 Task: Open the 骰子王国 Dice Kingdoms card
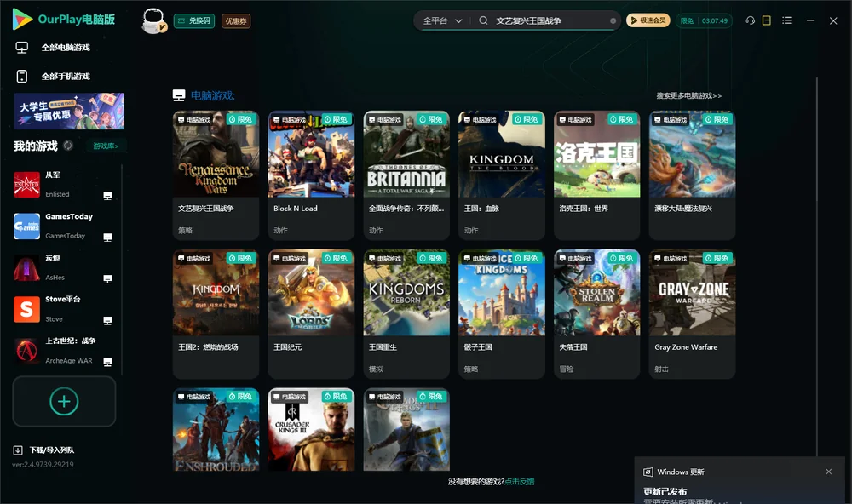[x=502, y=314]
